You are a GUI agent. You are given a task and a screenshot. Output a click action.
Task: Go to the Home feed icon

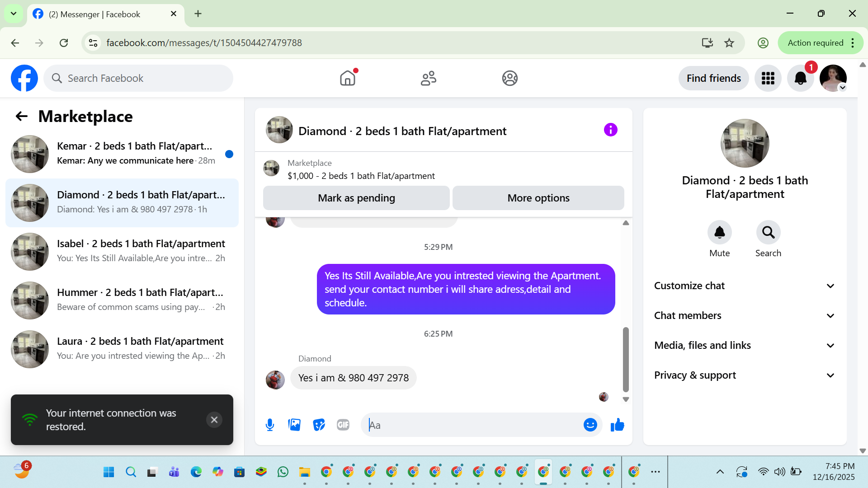click(x=348, y=78)
